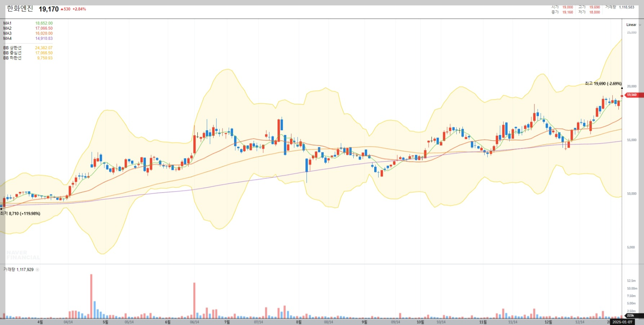Click the +2.84% change percentage
Viewport: 644px width, 325px height.
[x=79, y=9]
